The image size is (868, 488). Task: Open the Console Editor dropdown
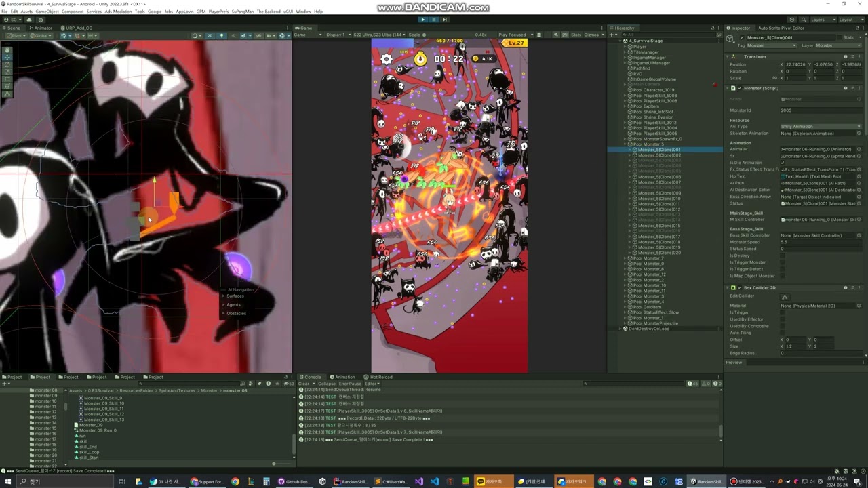[372, 384]
